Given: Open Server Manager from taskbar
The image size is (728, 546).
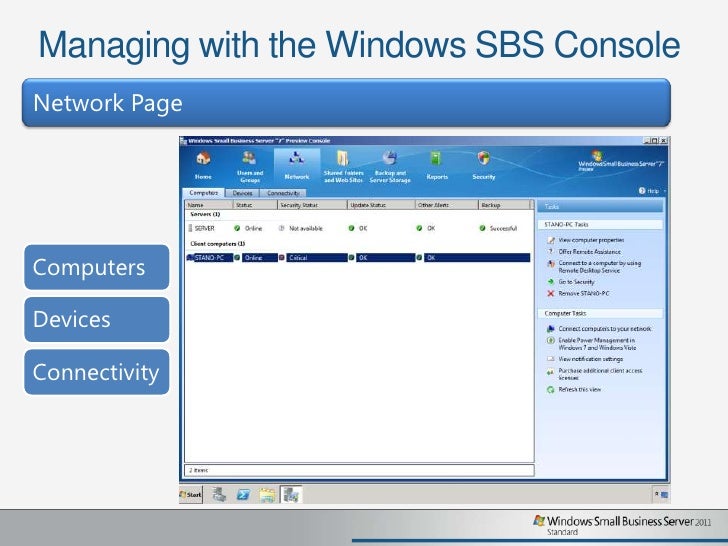Looking at the screenshot, I should coord(219,494).
